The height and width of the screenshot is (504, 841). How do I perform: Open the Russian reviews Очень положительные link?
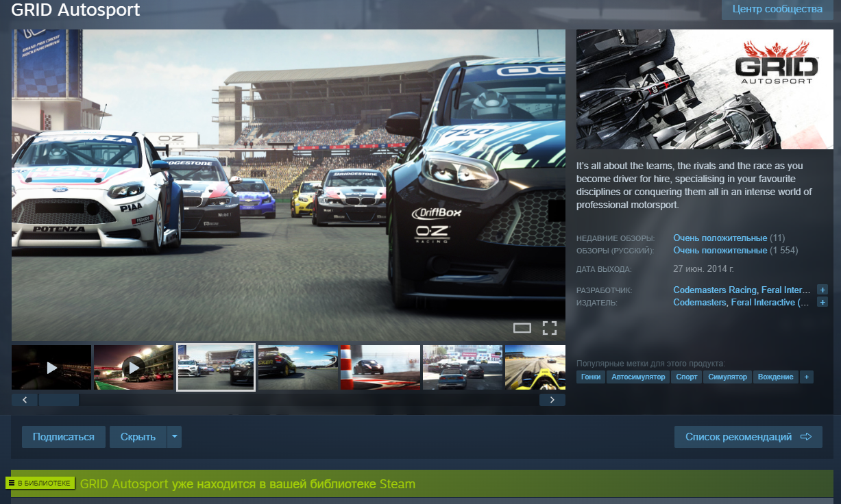click(720, 251)
